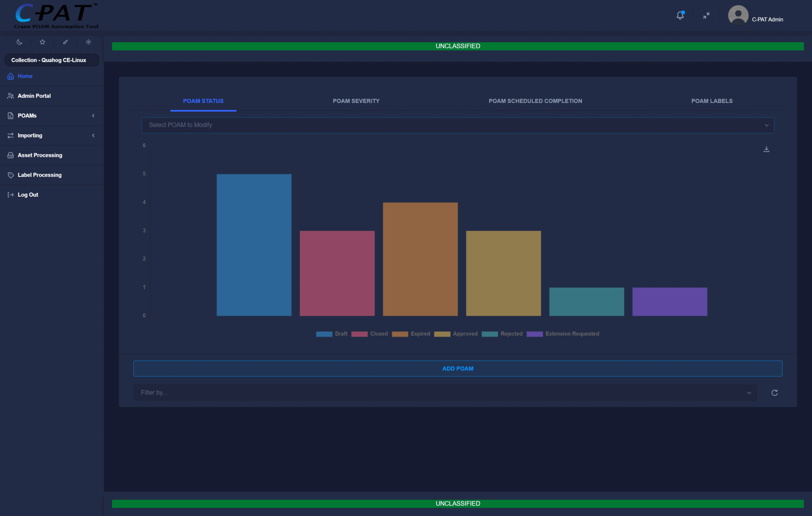The height and width of the screenshot is (516, 812).
Task: Switch to the POAM Severity tab
Action: 356,101
